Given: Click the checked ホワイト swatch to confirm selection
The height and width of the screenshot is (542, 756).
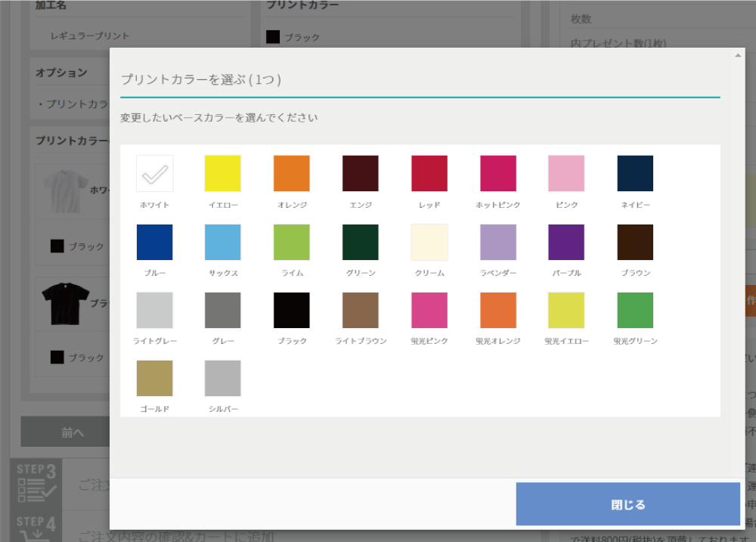Looking at the screenshot, I should 154,172.
